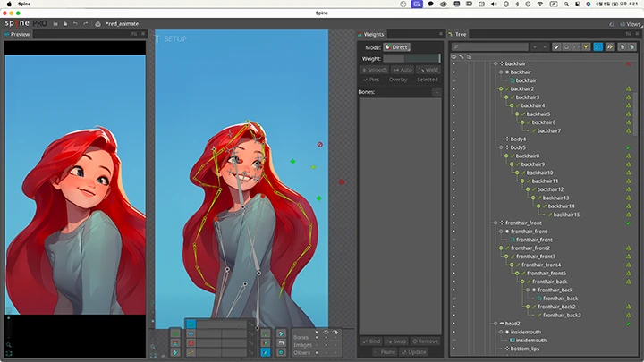Click the blue highlighted Tree toolbar icon

pos(598,47)
